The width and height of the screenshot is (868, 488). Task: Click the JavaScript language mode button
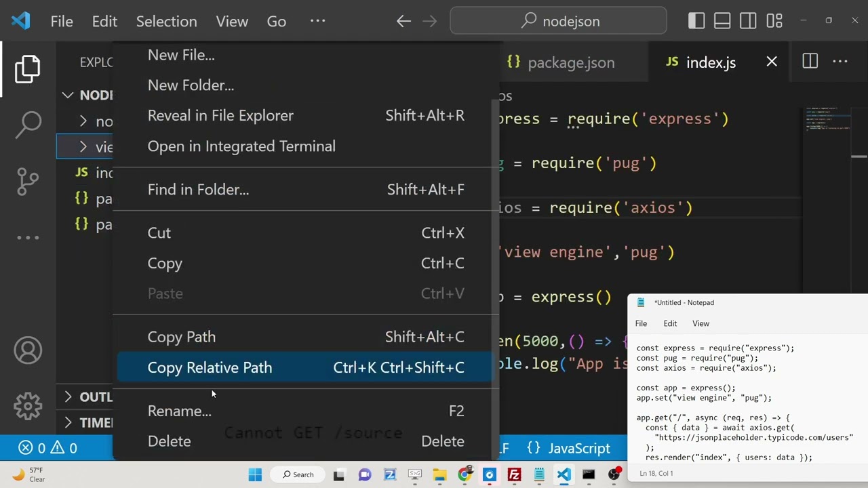[578, 449]
